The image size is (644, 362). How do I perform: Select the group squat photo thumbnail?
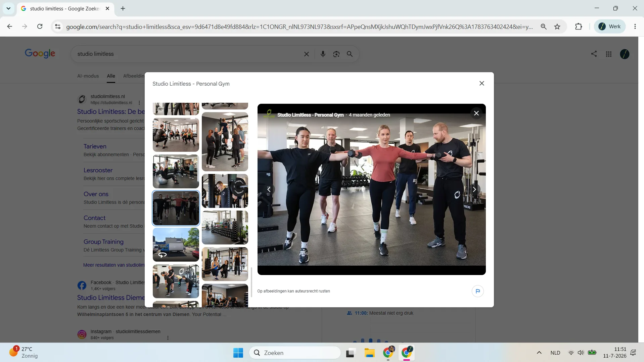(x=176, y=135)
